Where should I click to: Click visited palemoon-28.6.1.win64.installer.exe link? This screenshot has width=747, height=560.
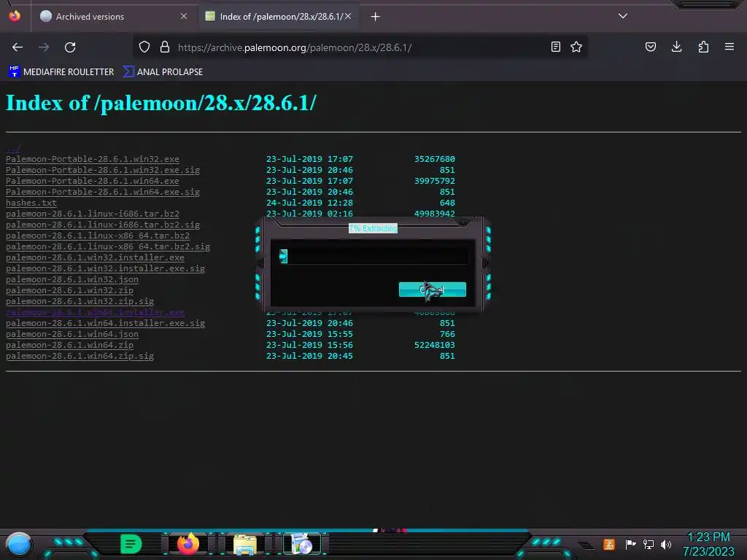coord(95,312)
